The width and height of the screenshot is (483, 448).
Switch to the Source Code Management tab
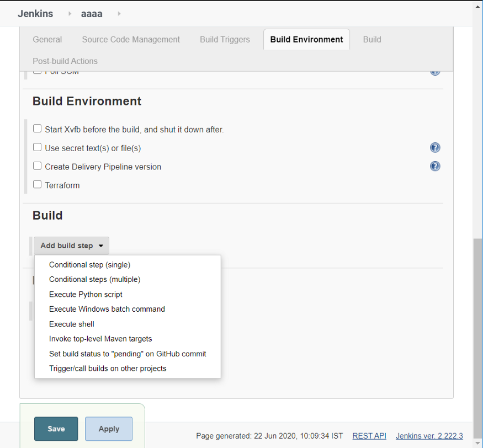(131, 39)
